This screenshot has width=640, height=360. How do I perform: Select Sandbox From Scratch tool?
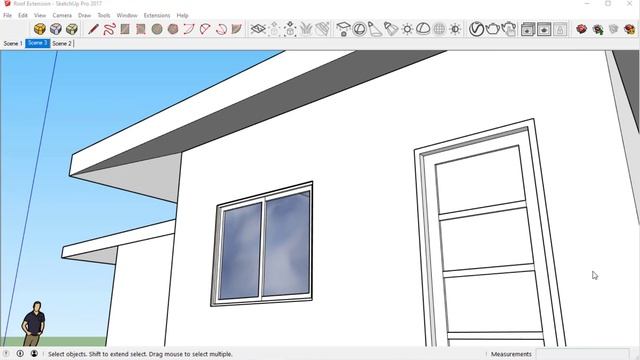pos(274,29)
